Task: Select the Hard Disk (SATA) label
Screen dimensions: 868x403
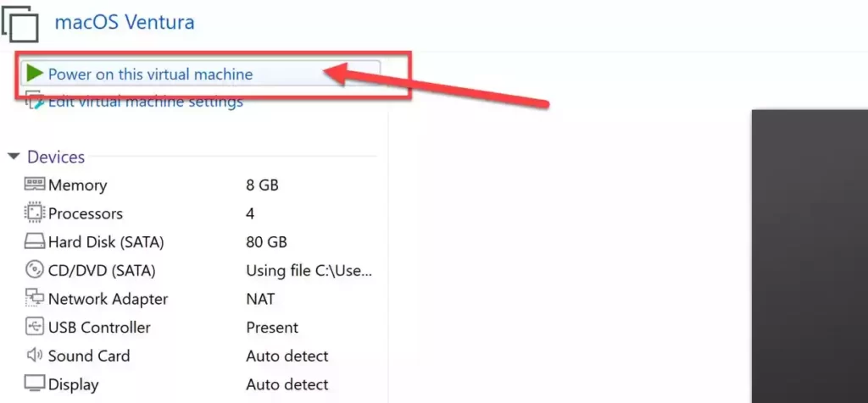Action: tap(106, 242)
